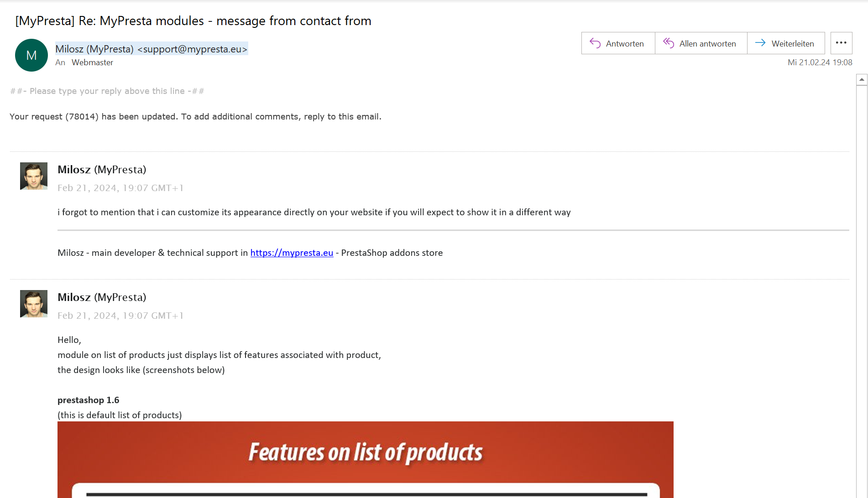
Task: Click the vertical scrollbar track of the message
Action: click(x=862, y=292)
